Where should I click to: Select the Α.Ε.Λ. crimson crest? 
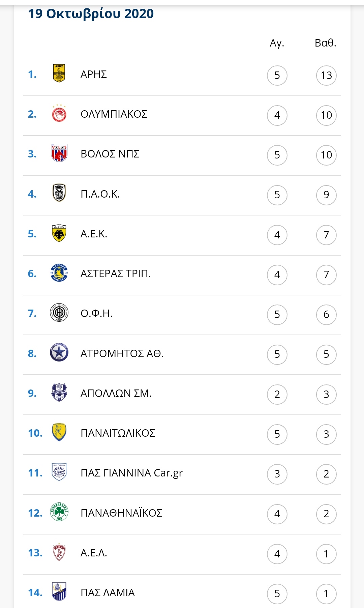(x=59, y=552)
